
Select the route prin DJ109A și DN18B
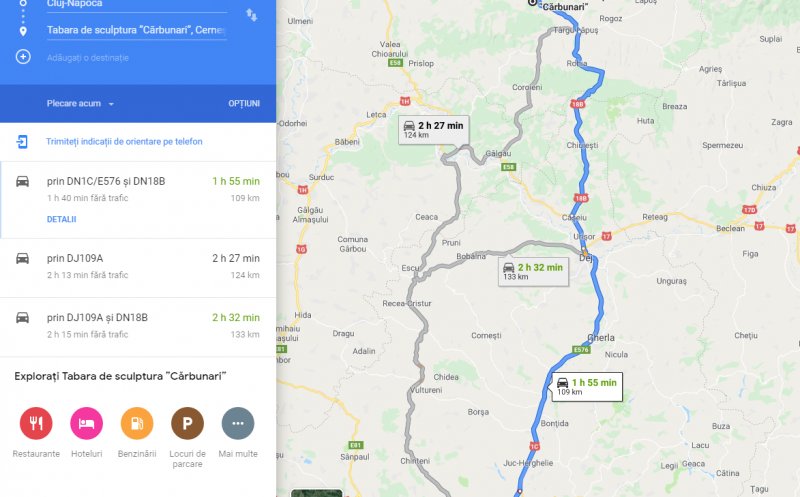pos(138,327)
